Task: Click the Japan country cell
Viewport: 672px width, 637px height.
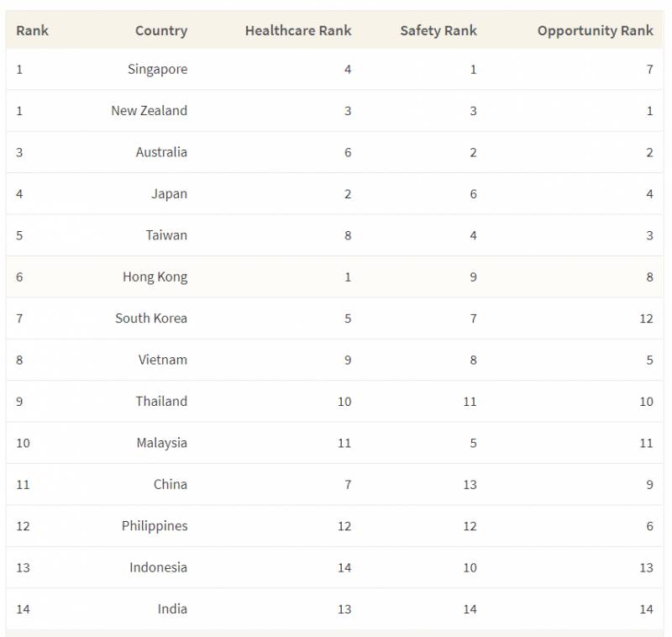Action: pos(169,193)
